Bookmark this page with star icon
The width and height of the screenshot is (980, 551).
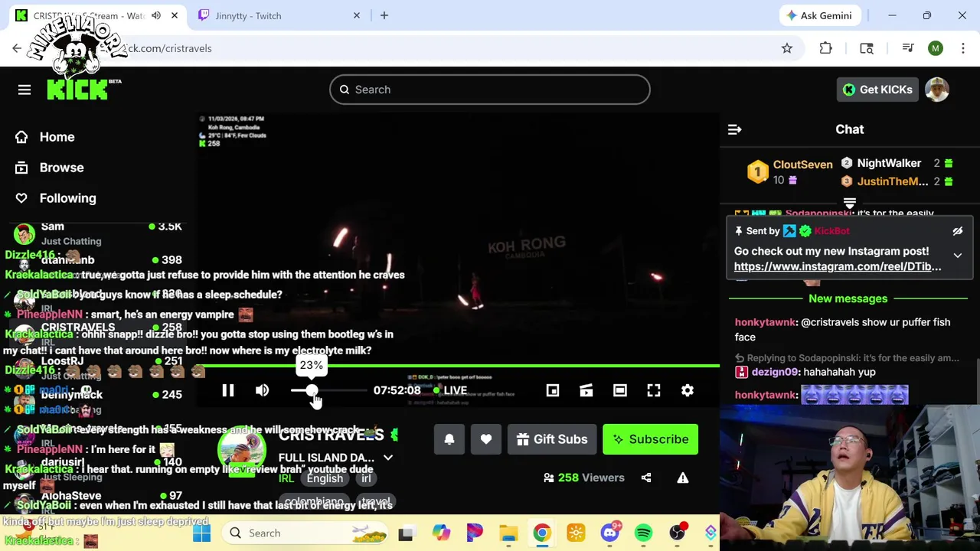pyautogui.click(x=787, y=48)
